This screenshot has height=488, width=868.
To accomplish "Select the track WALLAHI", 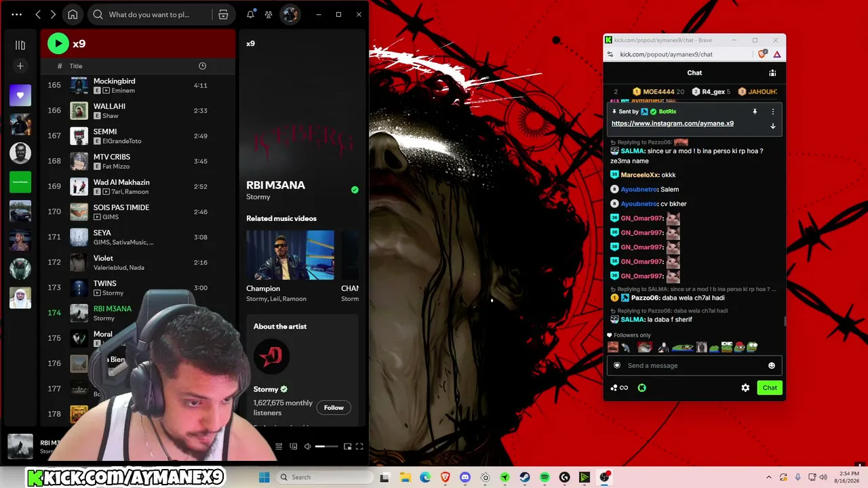I will pyautogui.click(x=138, y=110).
